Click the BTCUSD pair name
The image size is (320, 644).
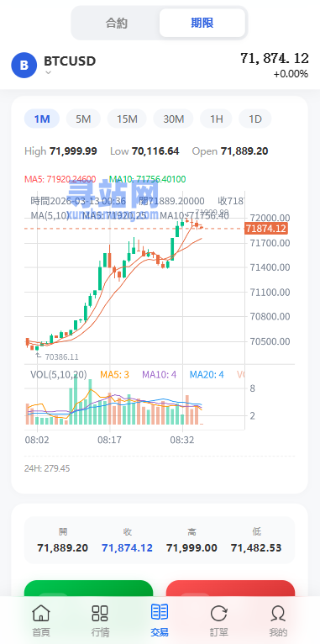[70, 61]
